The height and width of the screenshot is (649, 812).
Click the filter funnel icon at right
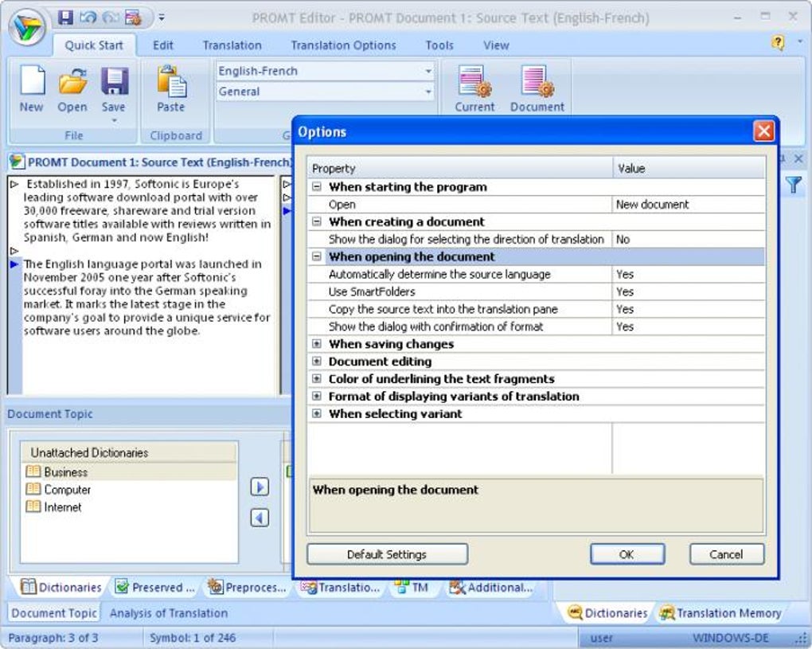(794, 185)
